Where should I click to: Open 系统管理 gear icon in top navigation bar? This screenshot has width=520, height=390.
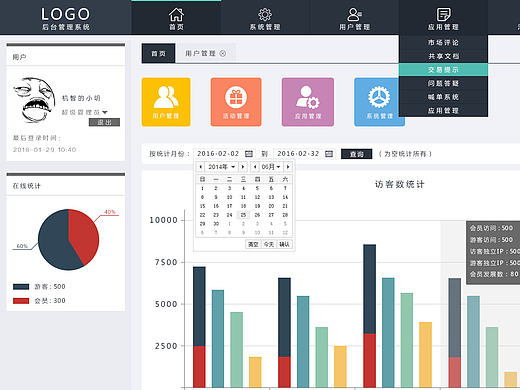click(x=265, y=15)
